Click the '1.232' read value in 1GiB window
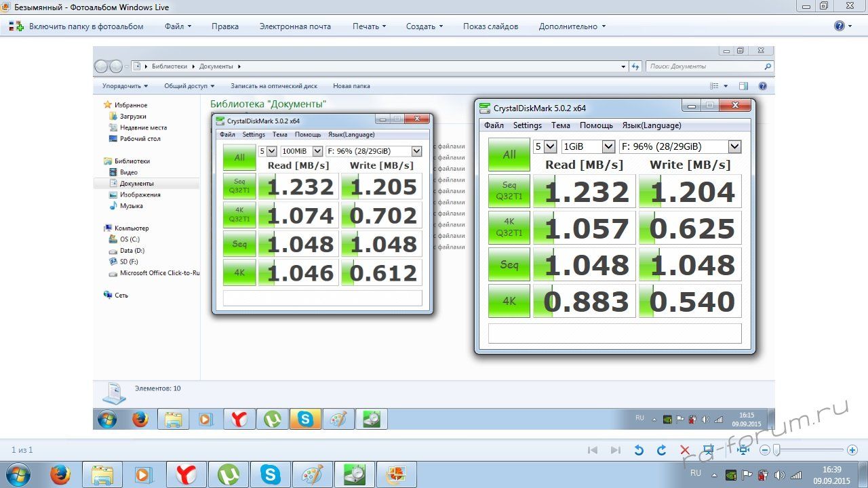The width and height of the screenshot is (868, 488). 583,192
